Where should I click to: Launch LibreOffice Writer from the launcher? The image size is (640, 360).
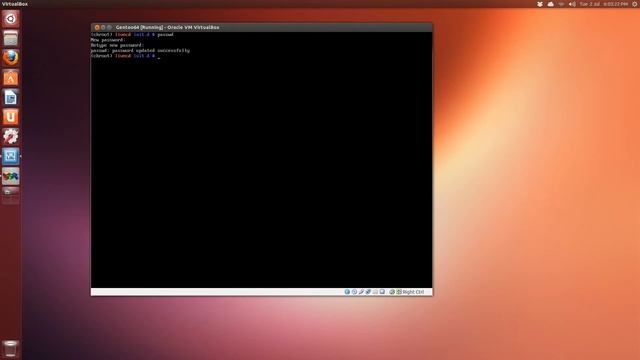(11, 97)
